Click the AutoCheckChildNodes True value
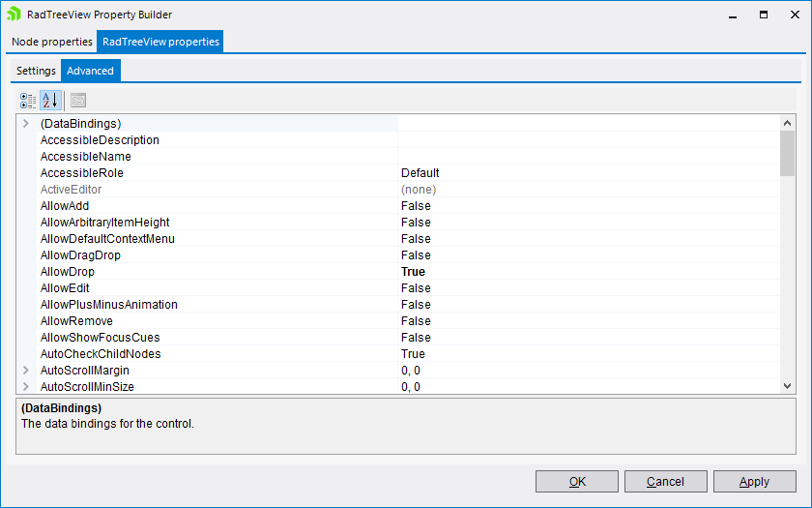 (413, 354)
